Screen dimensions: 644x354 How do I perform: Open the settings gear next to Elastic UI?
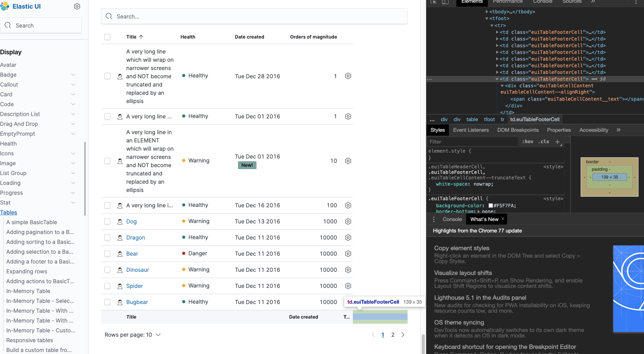click(x=77, y=6)
